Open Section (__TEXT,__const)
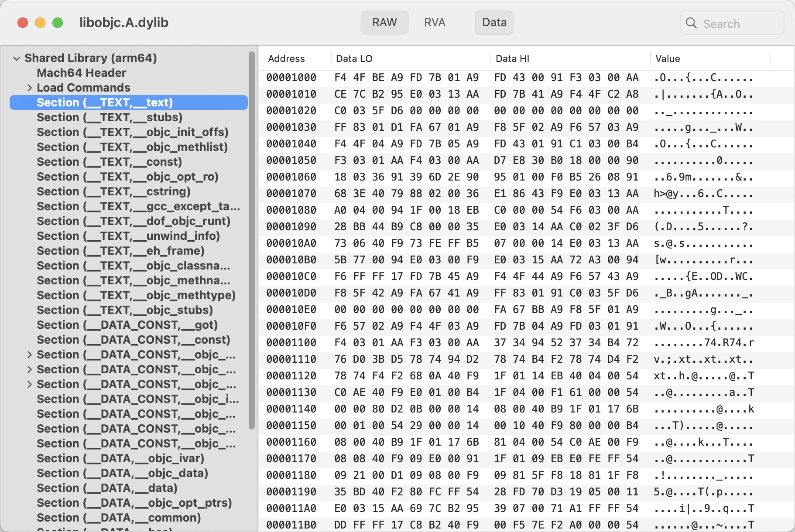The width and height of the screenshot is (795, 532). point(110,162)
